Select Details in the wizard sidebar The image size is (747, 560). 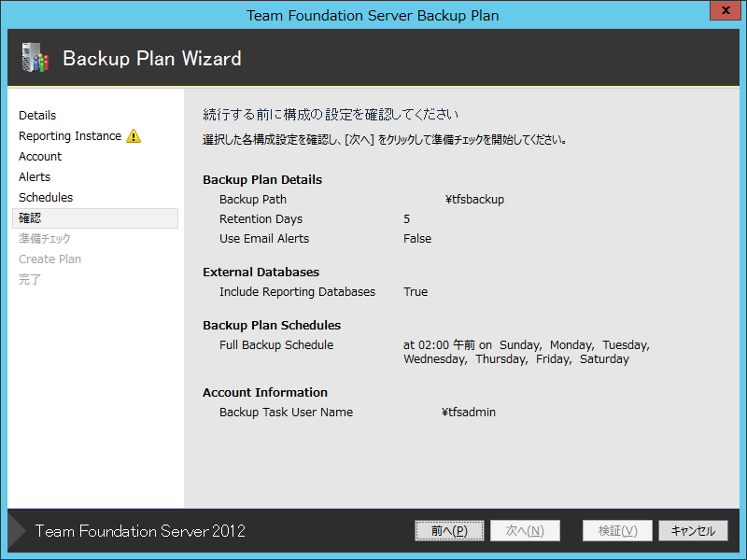pyautogui.click(x=36, y=115)
